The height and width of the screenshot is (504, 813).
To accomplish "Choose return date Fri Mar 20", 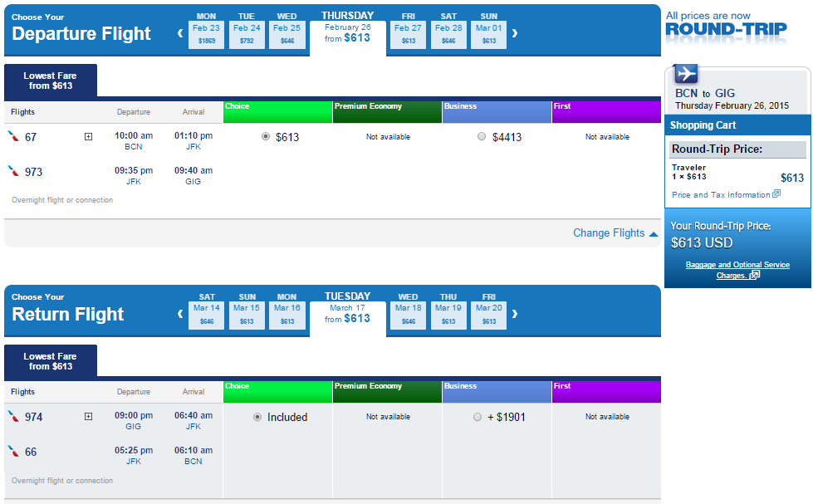I will (x=489, y=316).
